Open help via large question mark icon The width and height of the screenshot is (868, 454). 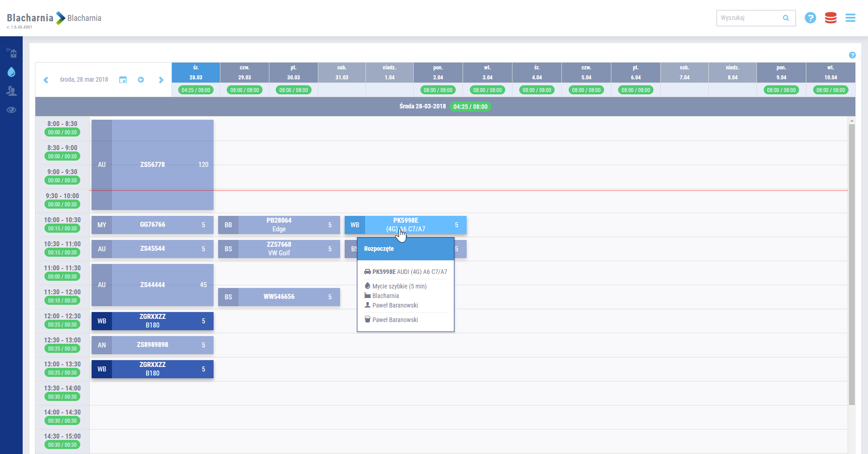[x=810, y=18]
